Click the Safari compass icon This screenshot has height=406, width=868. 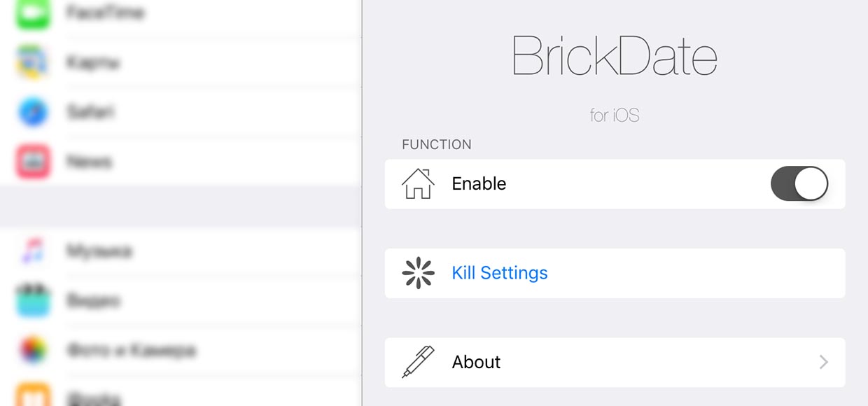pyautogui.click(x=33, y=112)
